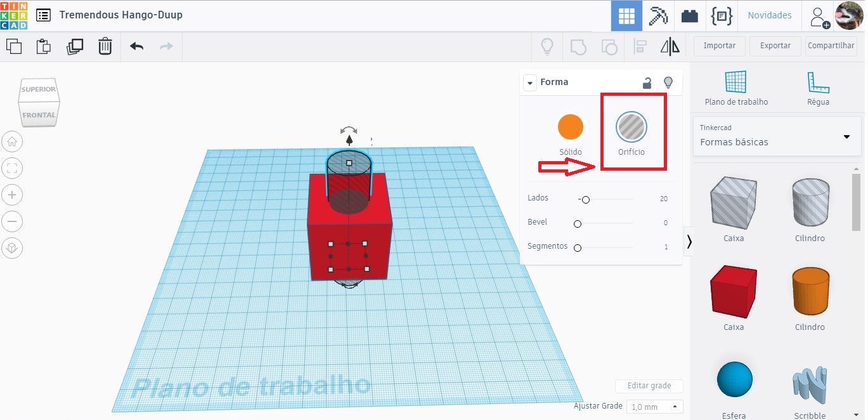
Task: Open Novidades
Action: coord(769,16)
